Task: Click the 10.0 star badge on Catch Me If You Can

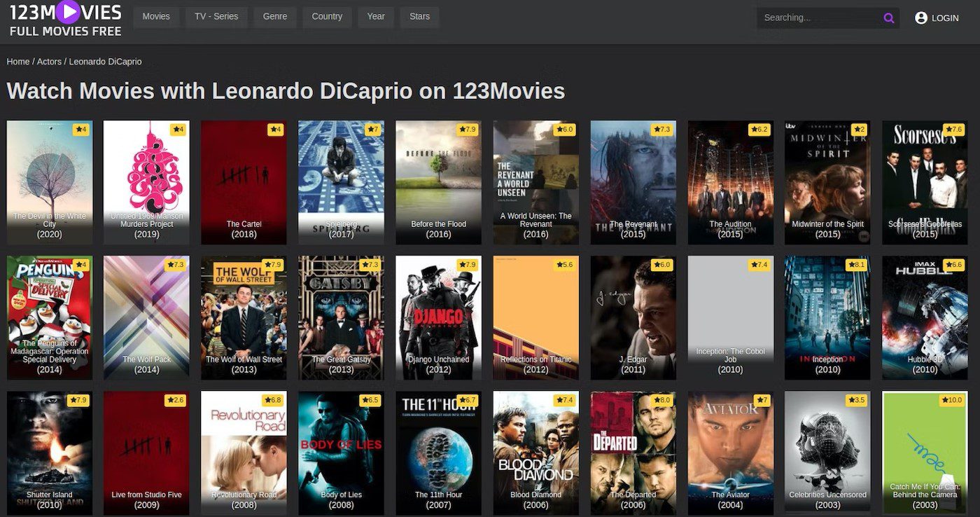Action: click(x=951, y=400)
